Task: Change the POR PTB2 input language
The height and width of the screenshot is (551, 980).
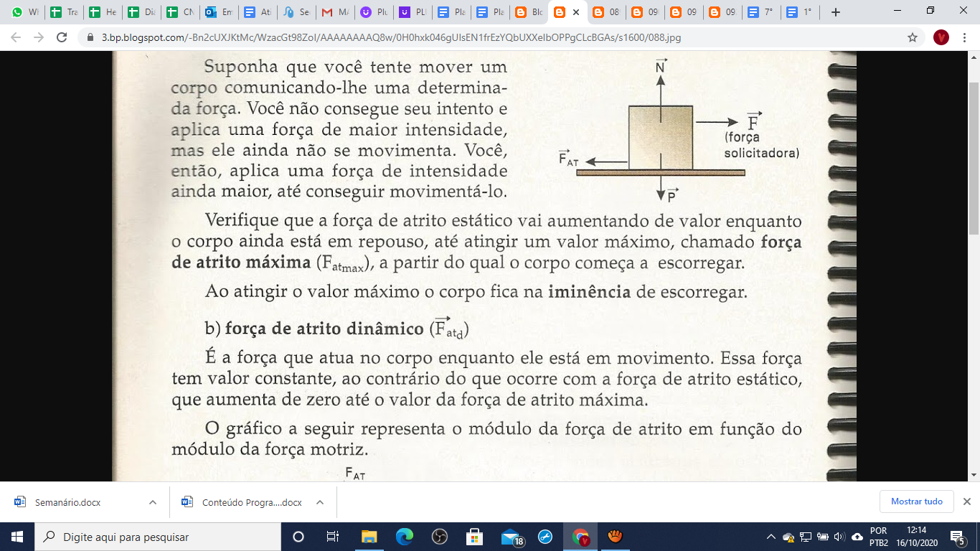Action: [x=878, y=537]
